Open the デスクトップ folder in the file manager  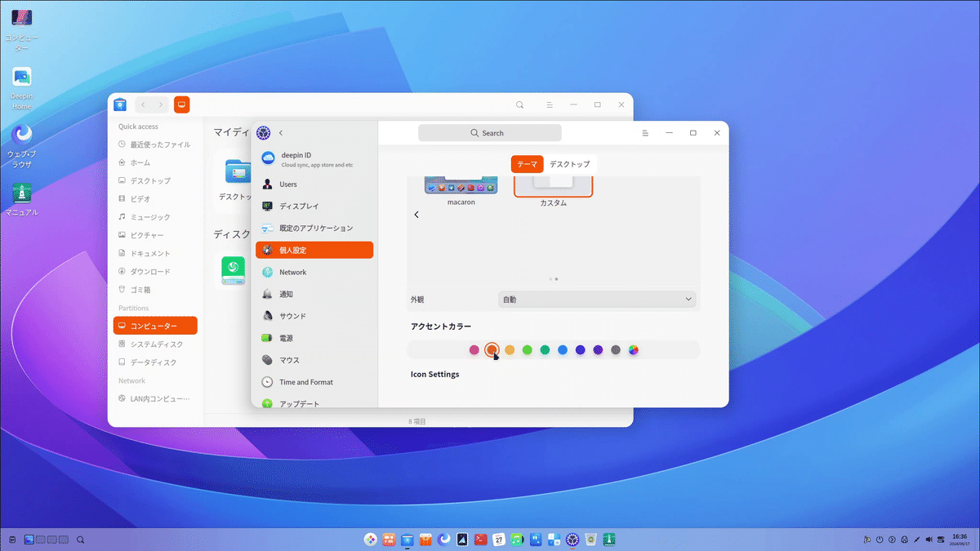pyautogui.click(x=237, y=180)
